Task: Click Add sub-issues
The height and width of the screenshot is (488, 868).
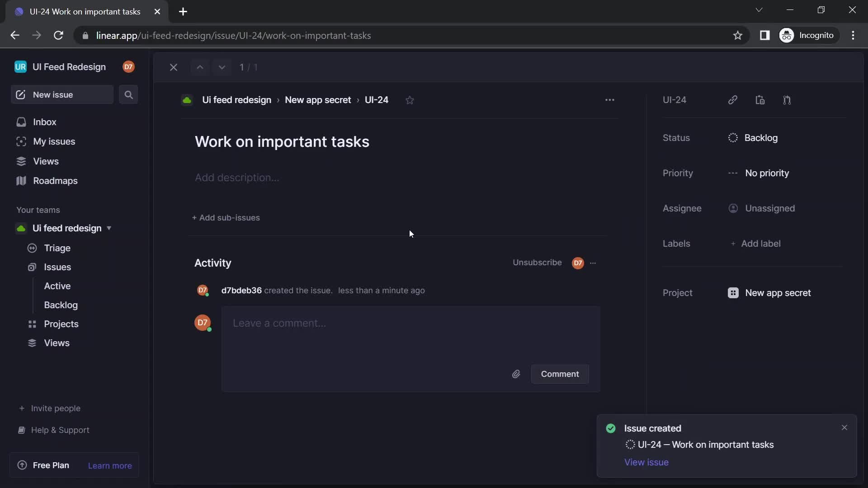Action: point(226,218)
